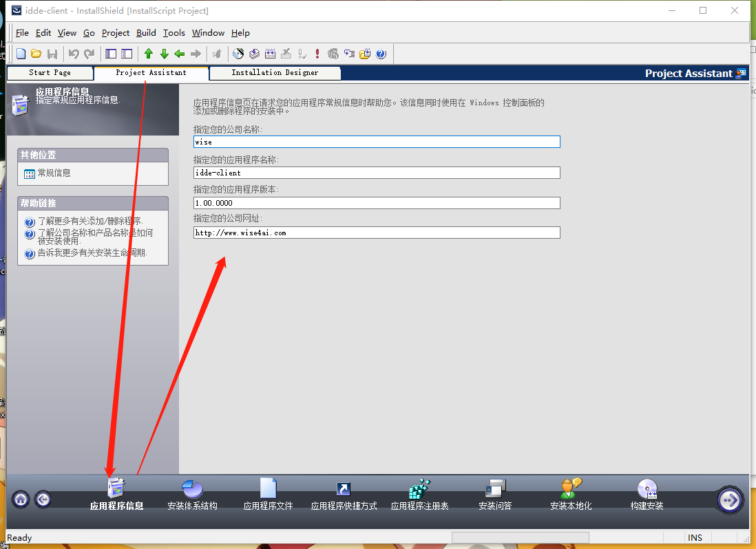The width and height of the screenshot is (756, 549).
Task: Click the green up arrow toolbar button
Action: tap(149, 54)
